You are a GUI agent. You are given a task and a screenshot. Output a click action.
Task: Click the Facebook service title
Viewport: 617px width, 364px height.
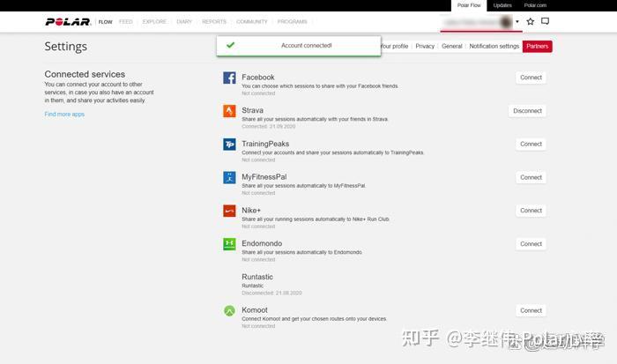click(258, 78)
